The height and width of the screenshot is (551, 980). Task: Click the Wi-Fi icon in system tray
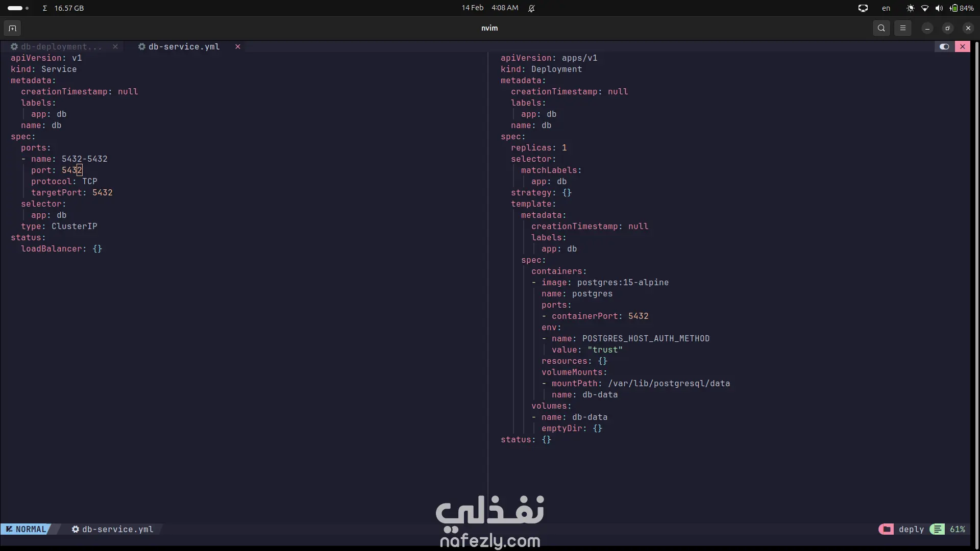tap(925, 8)
